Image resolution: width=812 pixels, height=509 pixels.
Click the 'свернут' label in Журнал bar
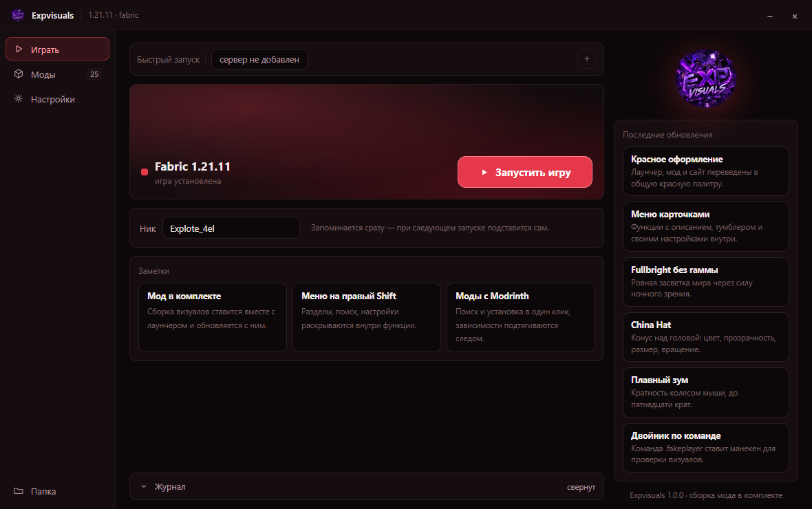pos(581,487)
